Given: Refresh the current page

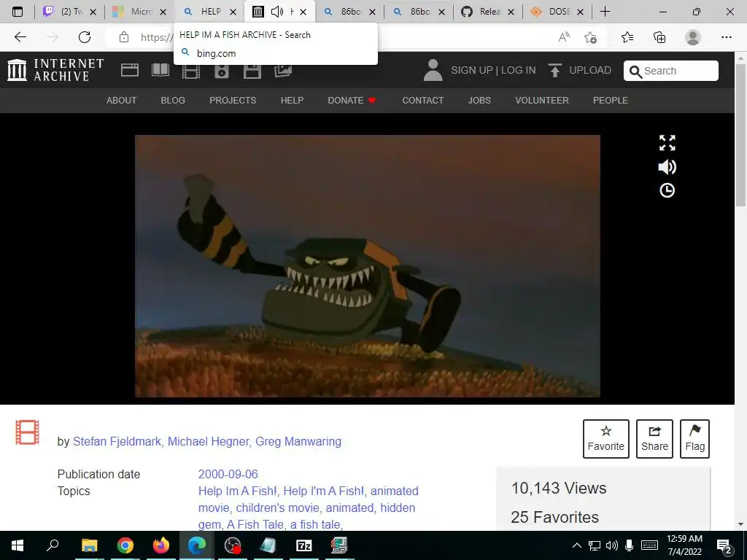Looking at the screenshot, I should click(x=85, y=37).
